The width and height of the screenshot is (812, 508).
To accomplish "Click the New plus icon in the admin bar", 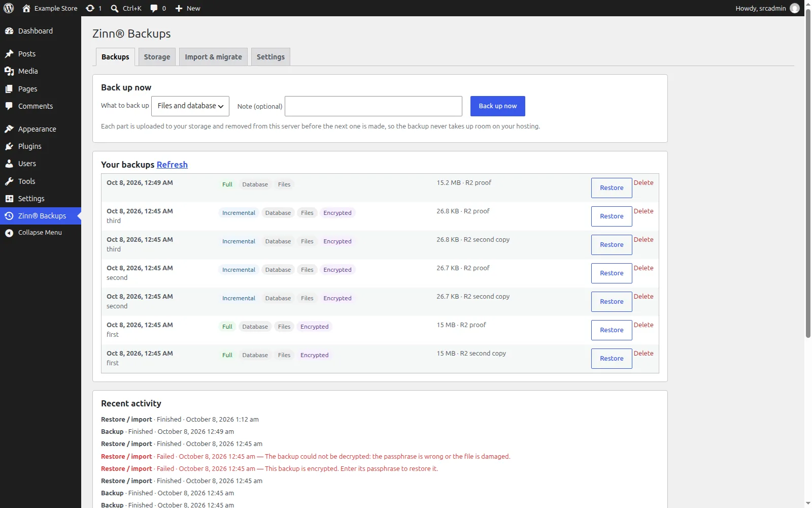I will (179, 8).
